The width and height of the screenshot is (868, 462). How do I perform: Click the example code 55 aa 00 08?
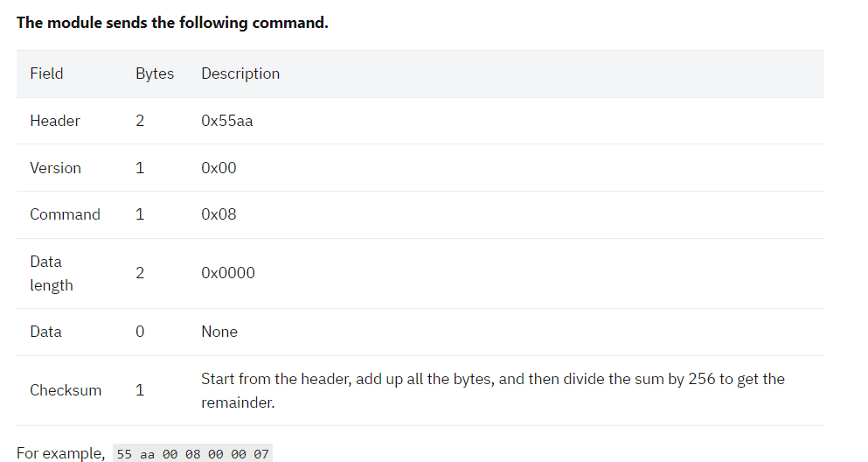coord(192,454)
